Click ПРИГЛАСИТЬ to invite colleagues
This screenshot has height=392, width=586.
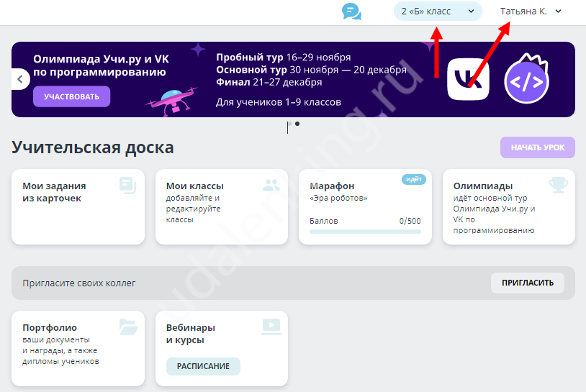527,283
